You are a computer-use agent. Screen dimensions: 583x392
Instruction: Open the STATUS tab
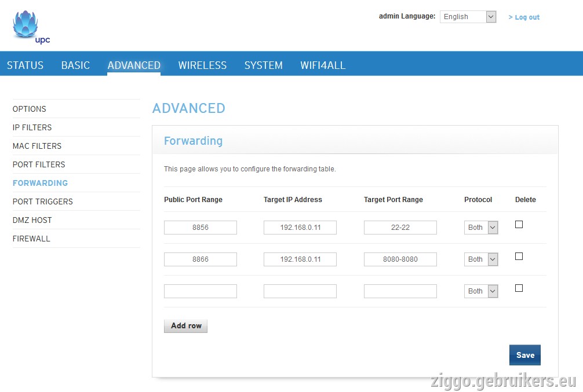pos(25,65)
